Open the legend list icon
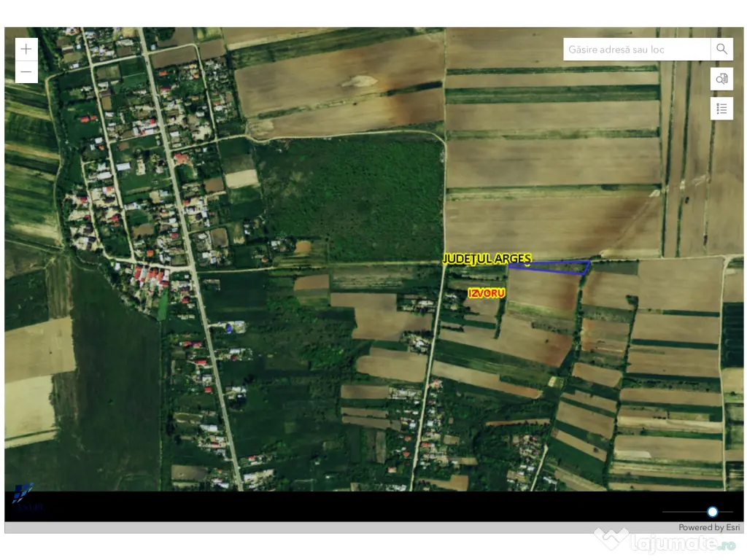This screenshot has height=560, width=747. tap(721, 109)
